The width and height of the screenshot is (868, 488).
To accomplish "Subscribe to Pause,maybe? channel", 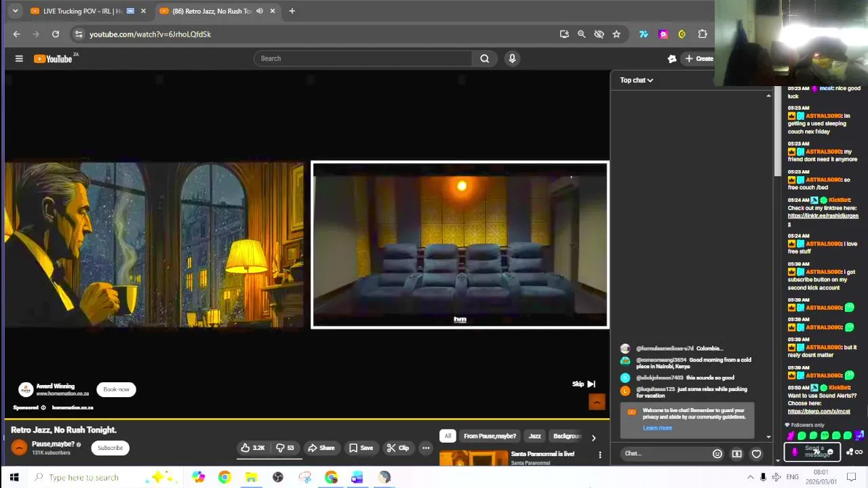I will [x=110, y=448].
